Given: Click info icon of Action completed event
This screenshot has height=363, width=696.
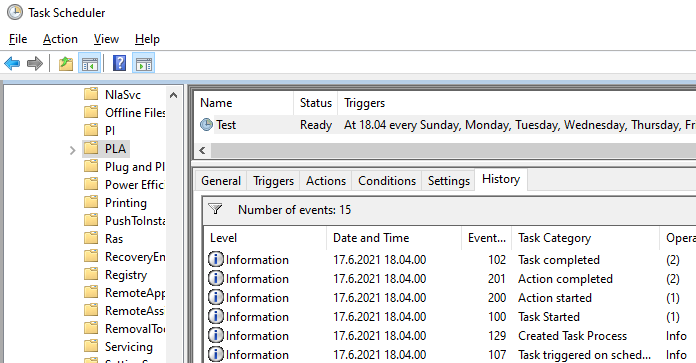Looking at the screenshot, I should [x=216, y=278].
